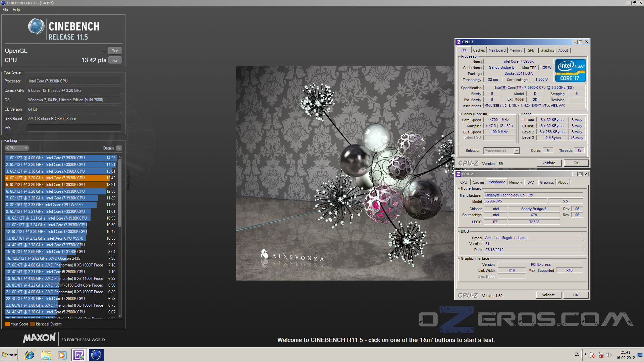The width and height of the screenshot is (644, 362).
Task: Click the GFX Board AMD Radeon HD 6900 field
Action: 74,119
